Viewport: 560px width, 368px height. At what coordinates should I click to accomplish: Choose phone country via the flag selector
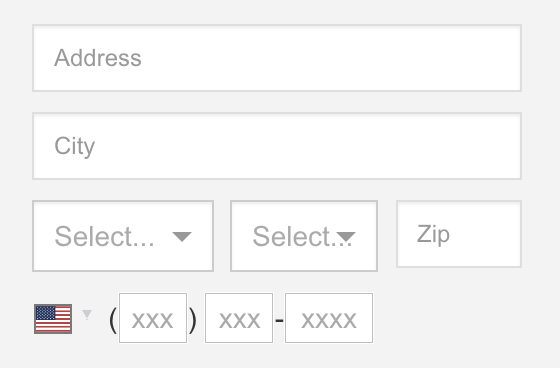pos(63,319)
